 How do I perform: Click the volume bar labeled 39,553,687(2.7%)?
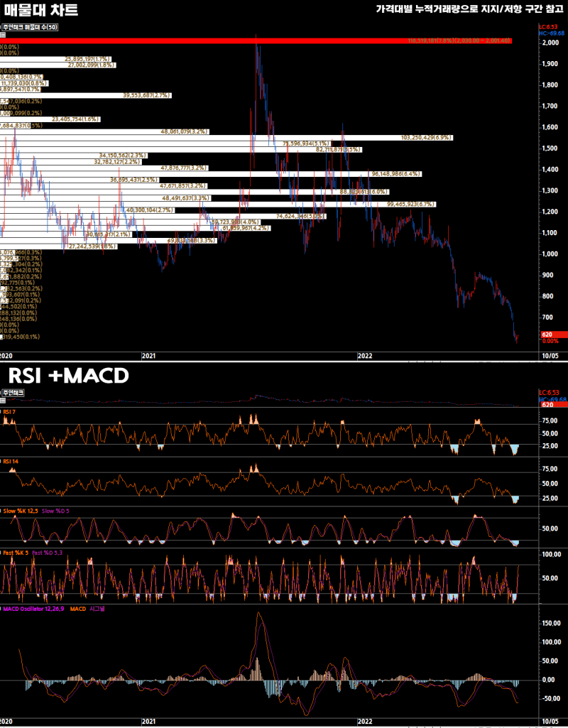tap(86, 95)
